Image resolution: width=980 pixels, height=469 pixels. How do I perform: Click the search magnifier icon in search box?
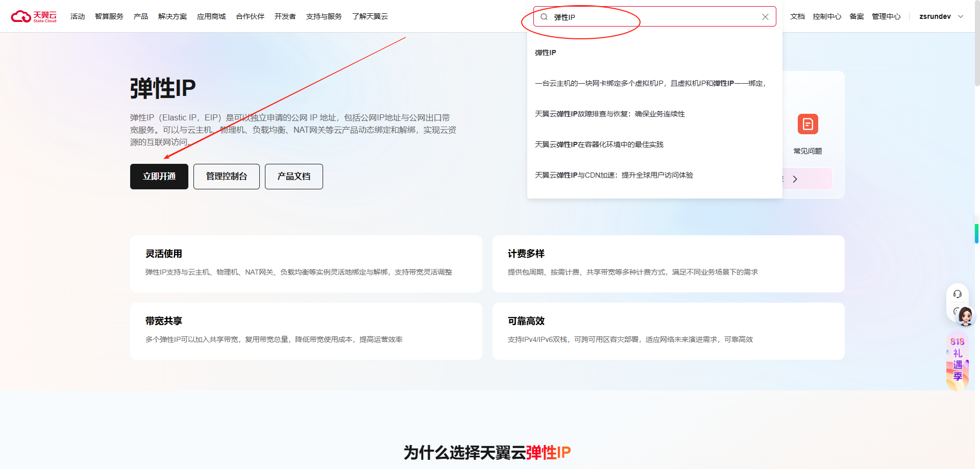(x=544, y=16)
